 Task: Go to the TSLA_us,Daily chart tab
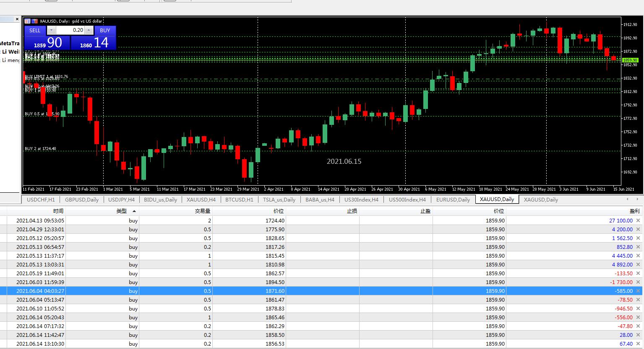click(279, 199)
